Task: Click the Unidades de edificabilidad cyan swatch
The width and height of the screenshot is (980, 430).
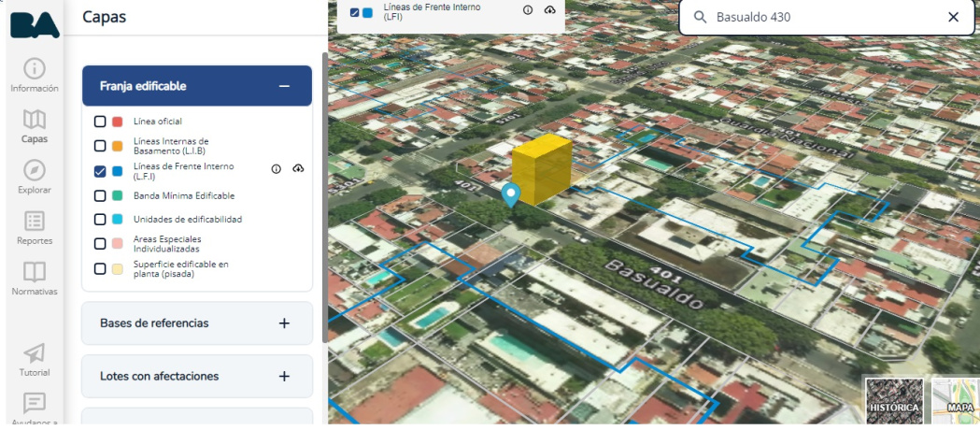Action: pos(117,220)
